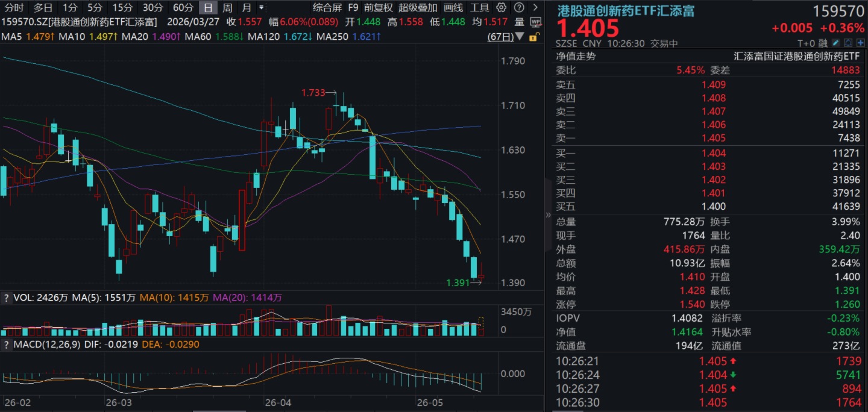Switch to the 多日 multi-day tab
The height and width of the screenshot is (412, 868).
pos(43,8)
